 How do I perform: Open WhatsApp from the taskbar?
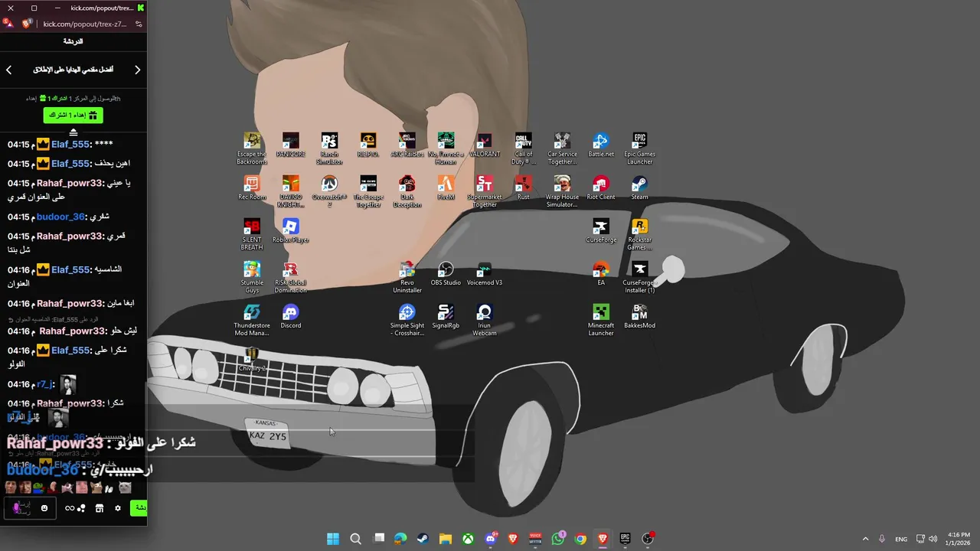(558, 539)
